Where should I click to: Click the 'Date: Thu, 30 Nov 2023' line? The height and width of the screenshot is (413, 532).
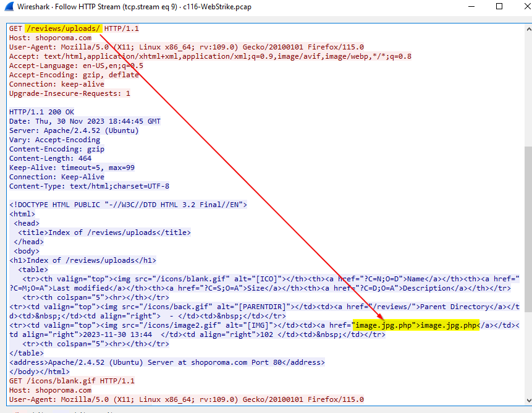click(85, 121)
